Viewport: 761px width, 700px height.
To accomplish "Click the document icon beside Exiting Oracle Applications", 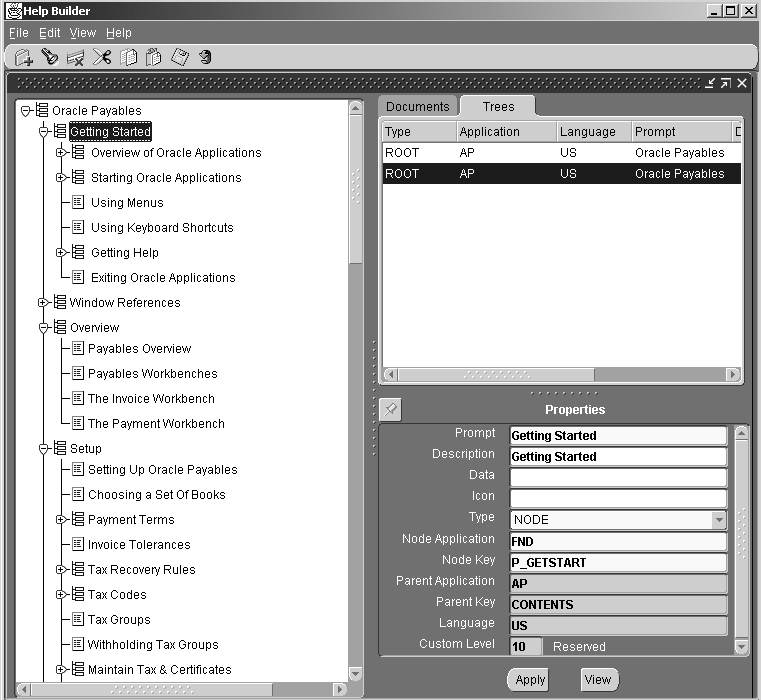I will pyautogui.click(x=78, y=277).
